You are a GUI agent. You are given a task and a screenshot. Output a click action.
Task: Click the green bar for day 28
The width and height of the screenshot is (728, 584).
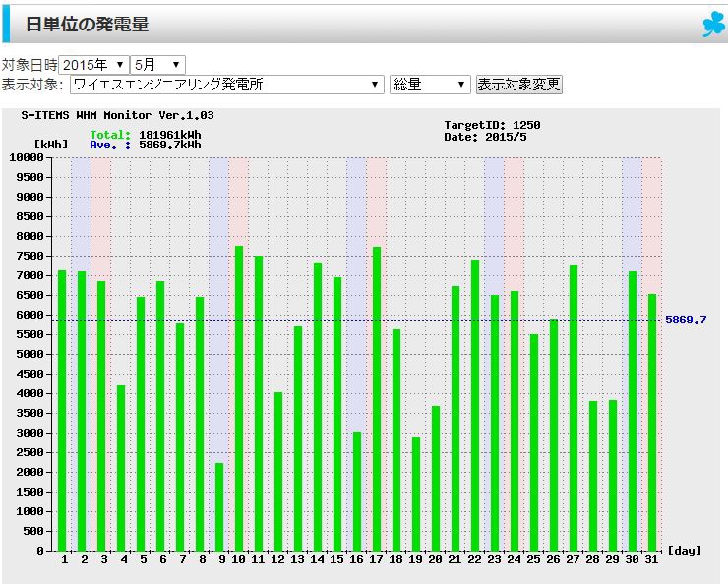[593, 476]
